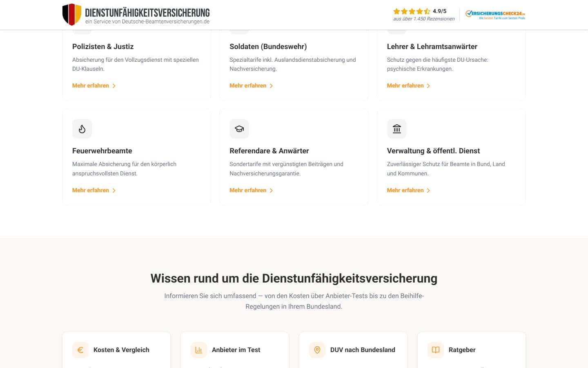Click the German flag shield logo
The width and height of the screenshot is (588, 368).
coord(72,15)
